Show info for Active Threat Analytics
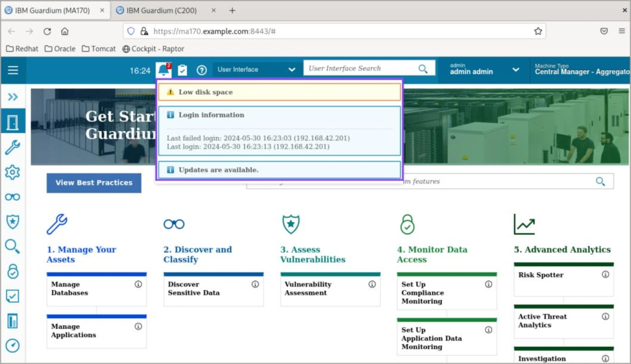This screenshot has width=631, height=364. point(605,316)
